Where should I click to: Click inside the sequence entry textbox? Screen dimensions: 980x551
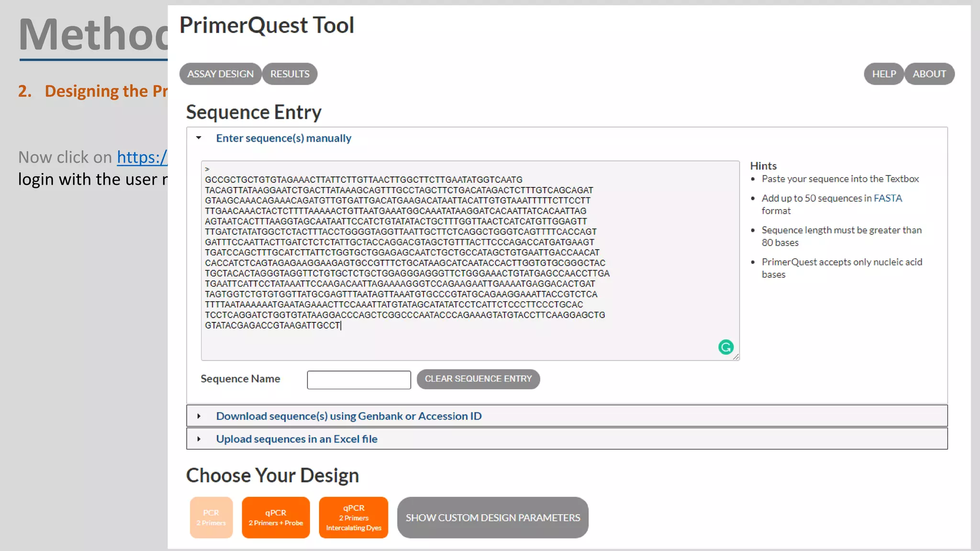[470, 261]
